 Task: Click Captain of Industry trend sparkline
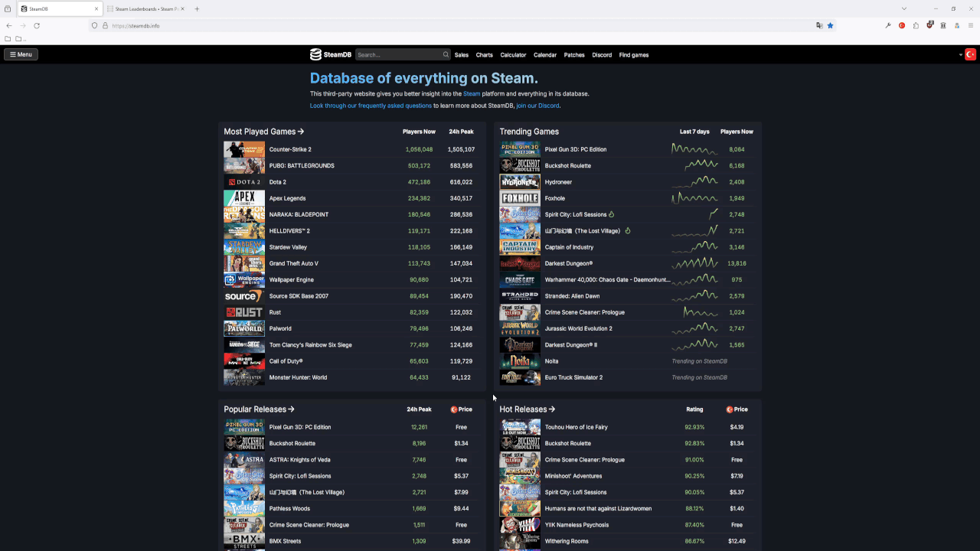click(x=694, y=247)
